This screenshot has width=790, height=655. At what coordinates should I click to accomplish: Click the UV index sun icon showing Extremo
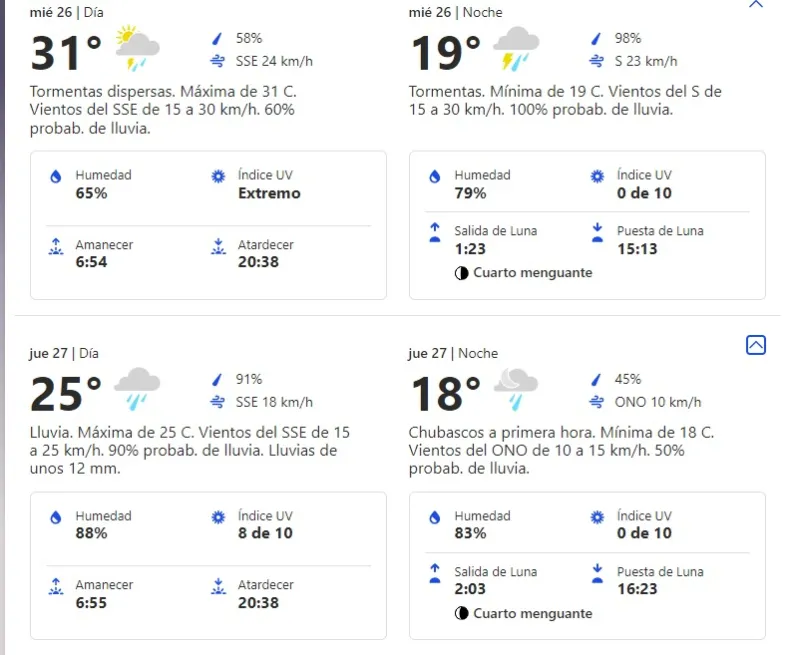click(218, 177)
